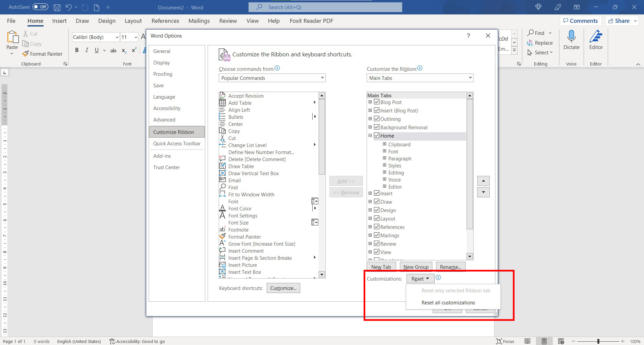Open pen coming-soon features icon
Screen dimensions: 644x345
pos(558,7)
